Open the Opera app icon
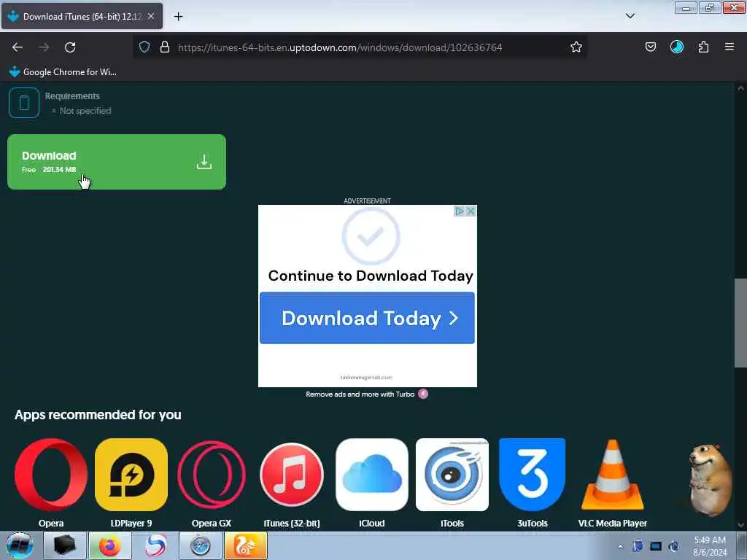 [51, 475]
